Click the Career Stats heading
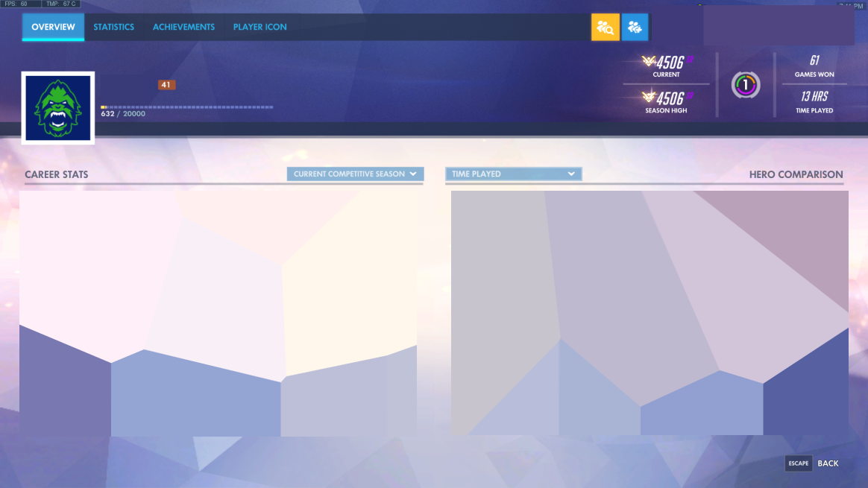The image size is (868, 488). coord(57,174)
